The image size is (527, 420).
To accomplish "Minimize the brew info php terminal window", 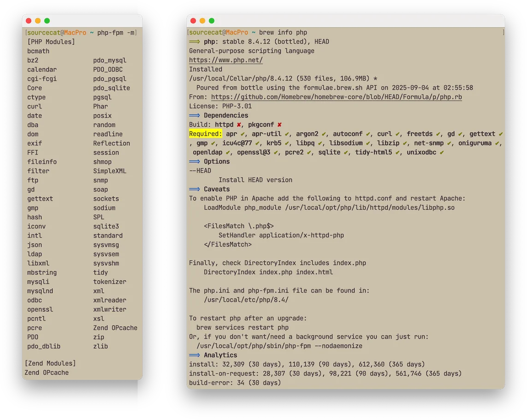I will [x=202, y=21].
